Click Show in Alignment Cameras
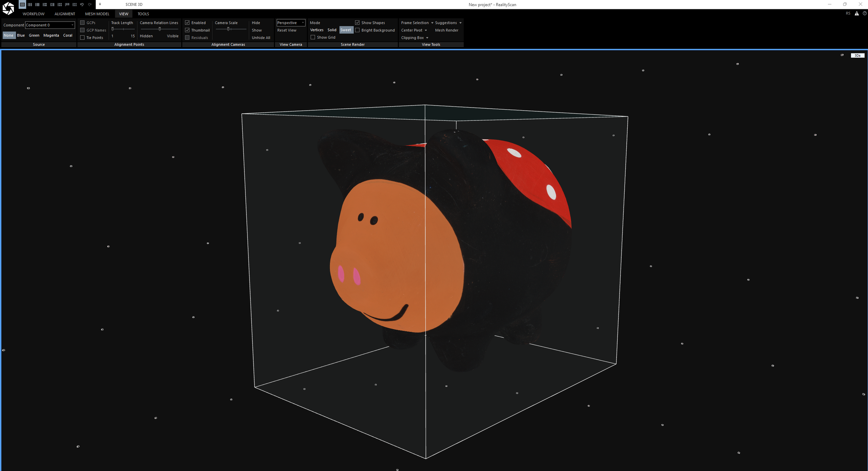The width and height of the screenshot is (868, 471). pos(257,30)
